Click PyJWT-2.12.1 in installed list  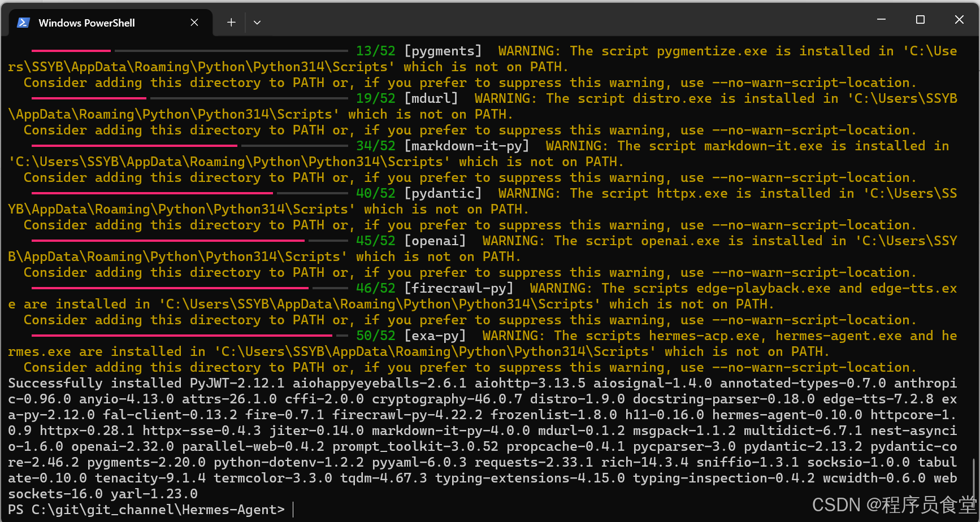(237, 383)
